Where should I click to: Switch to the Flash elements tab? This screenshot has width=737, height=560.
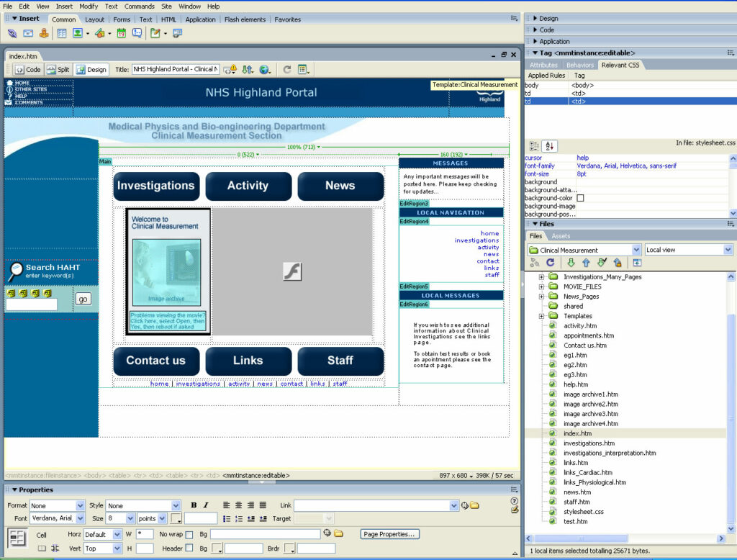click(245, 19)
